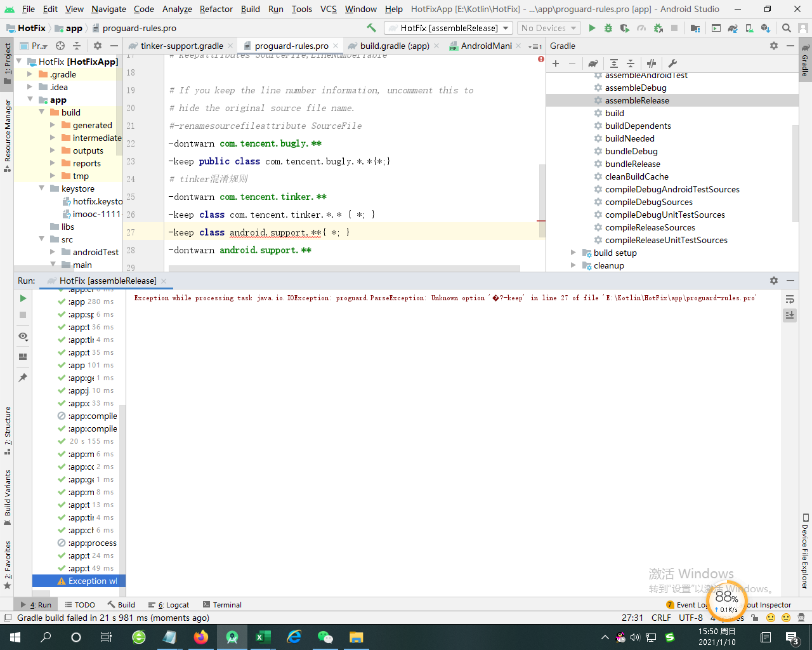
Task: Open Firefox from the Windows taskbar
Action: click(201, 637)
